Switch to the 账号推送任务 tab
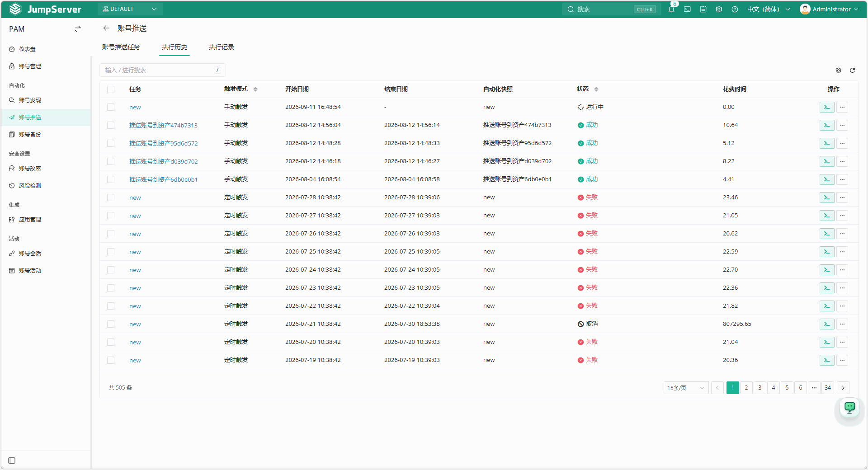 click(121, 47)
